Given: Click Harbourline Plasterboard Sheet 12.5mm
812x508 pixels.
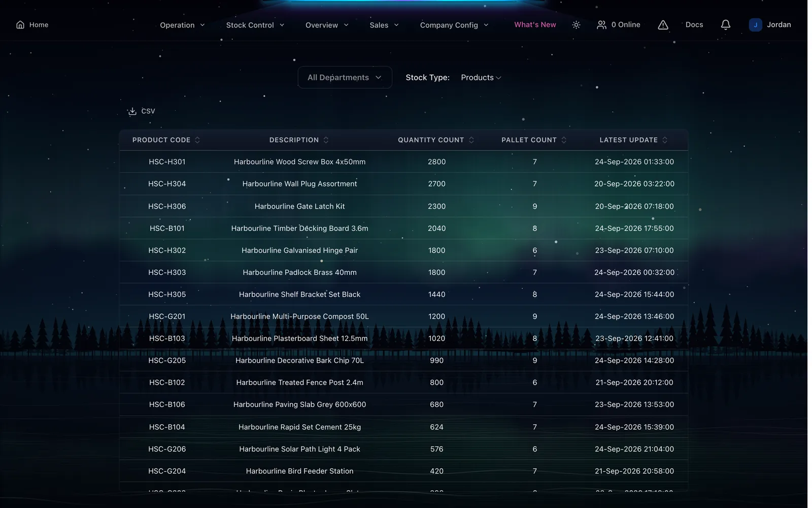Looking at the screenshot, I should point(299,338).
